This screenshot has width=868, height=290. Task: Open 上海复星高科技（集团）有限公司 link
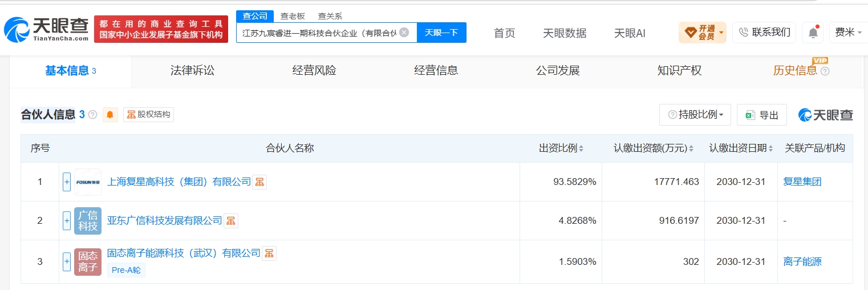pos(179,182)
